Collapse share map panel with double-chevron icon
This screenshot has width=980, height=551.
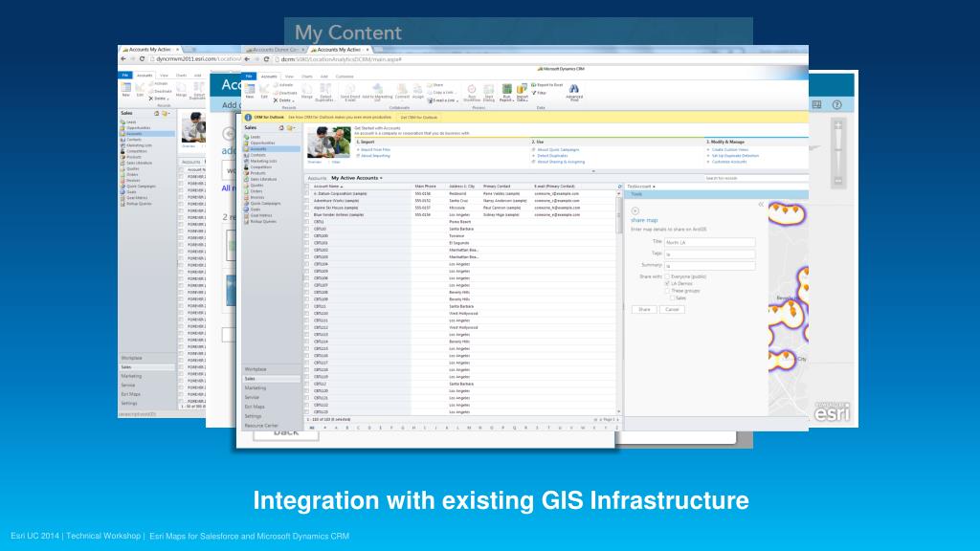[x=761, y=205]
